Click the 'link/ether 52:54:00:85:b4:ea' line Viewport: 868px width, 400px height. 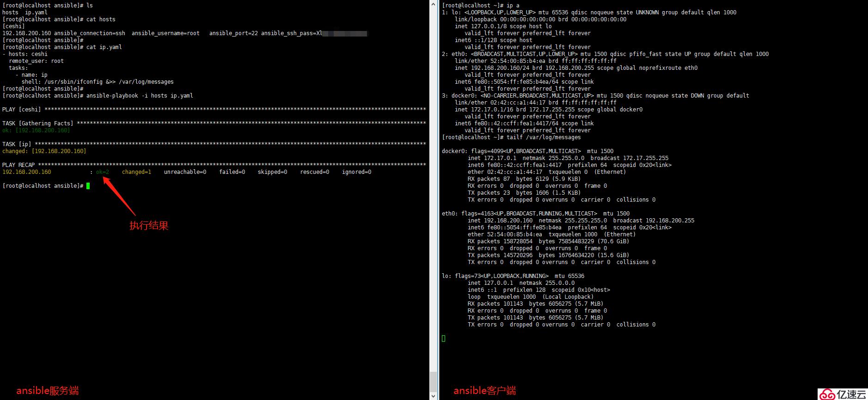[x=536, y=61]
